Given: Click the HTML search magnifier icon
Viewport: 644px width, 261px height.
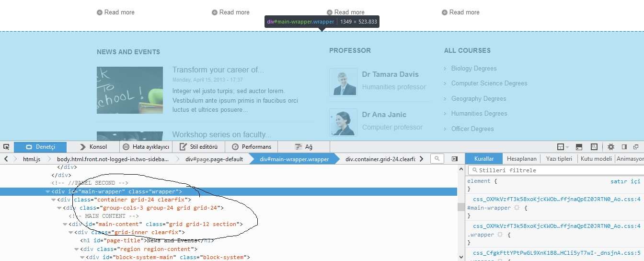Looking at the screenshot, I should point(437,159).
